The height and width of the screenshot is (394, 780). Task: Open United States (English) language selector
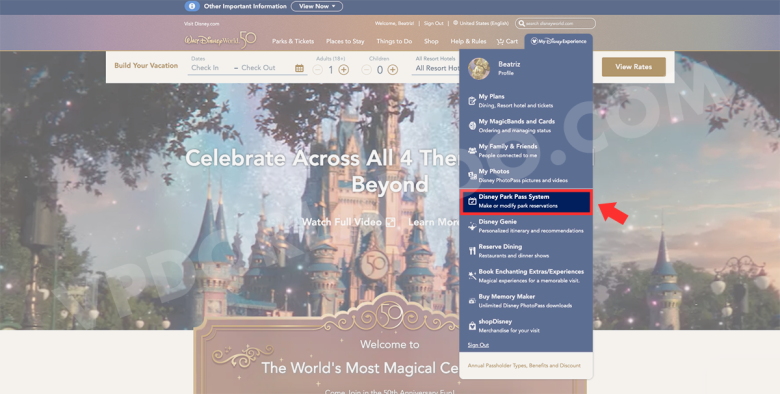coord(484,23)
